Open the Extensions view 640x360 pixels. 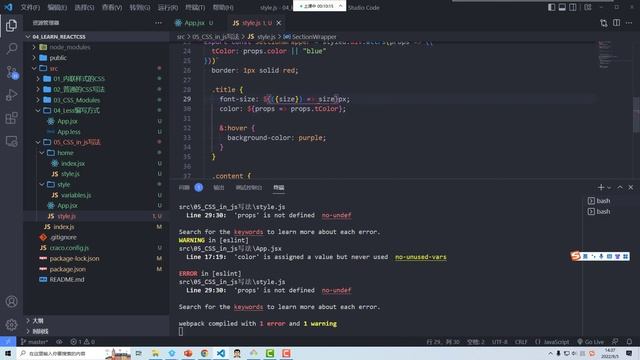(x=11, y=118)
